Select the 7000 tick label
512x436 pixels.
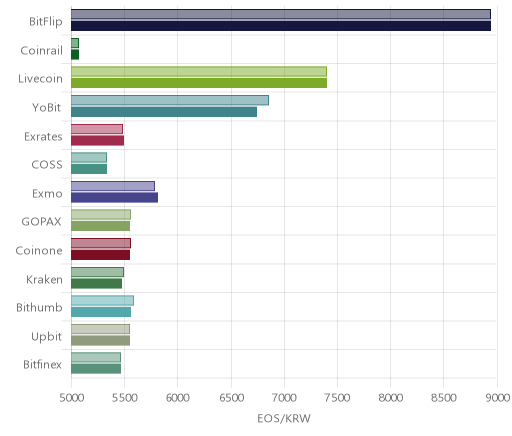(x=284, y=398)
